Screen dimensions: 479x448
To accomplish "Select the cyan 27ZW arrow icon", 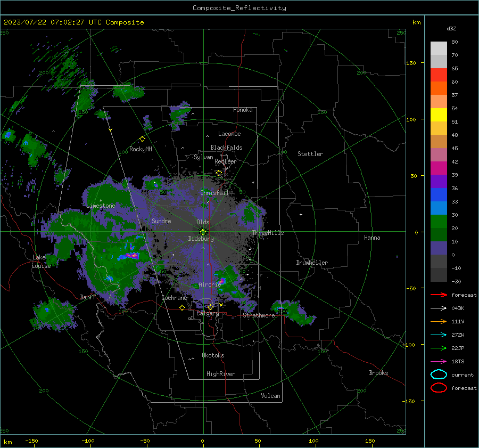I will tap(439, 335).
